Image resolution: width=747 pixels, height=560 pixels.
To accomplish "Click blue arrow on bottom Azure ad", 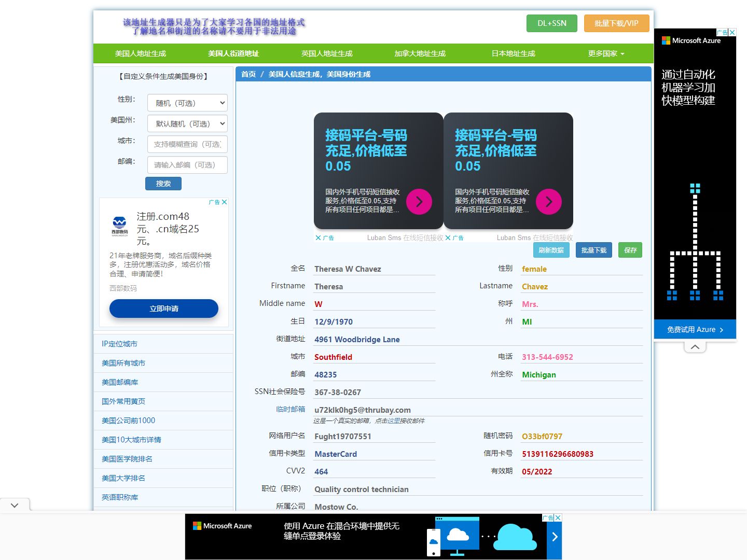I will (x=555, y=537).
